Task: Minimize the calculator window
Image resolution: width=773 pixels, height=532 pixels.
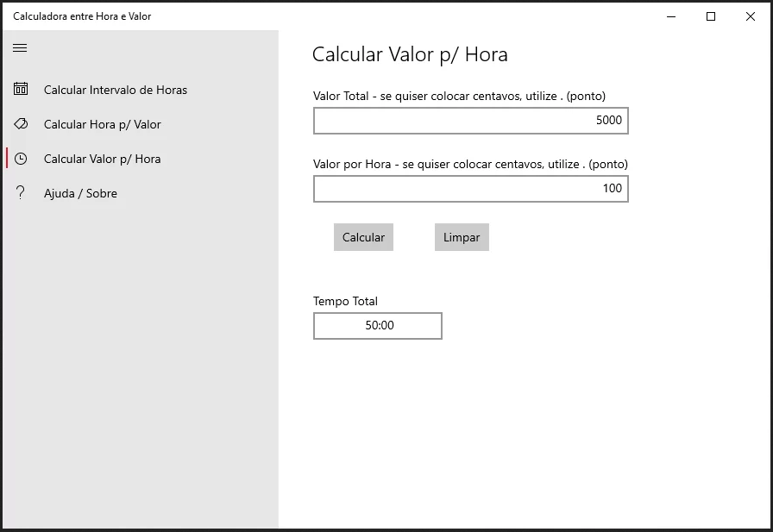Action: click(x=671, y=16)
